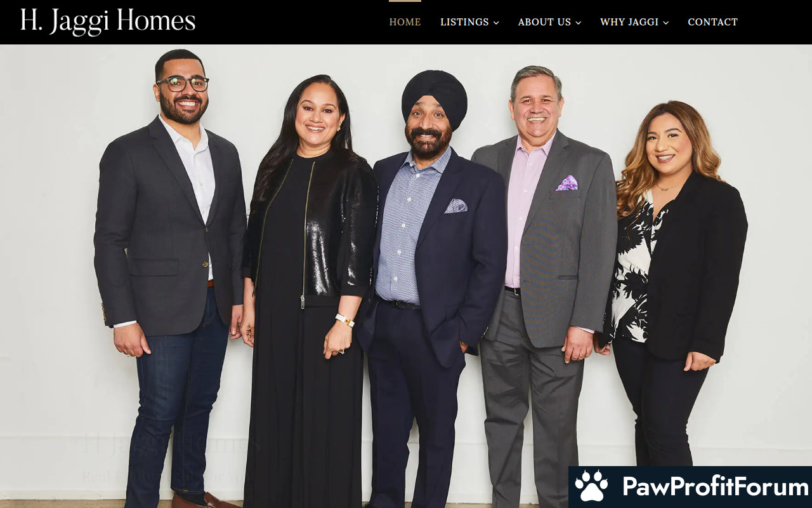Click the grey patterned pocket square
The height and width of the screenshot is (508, 812).
click(x=456, y=206)
